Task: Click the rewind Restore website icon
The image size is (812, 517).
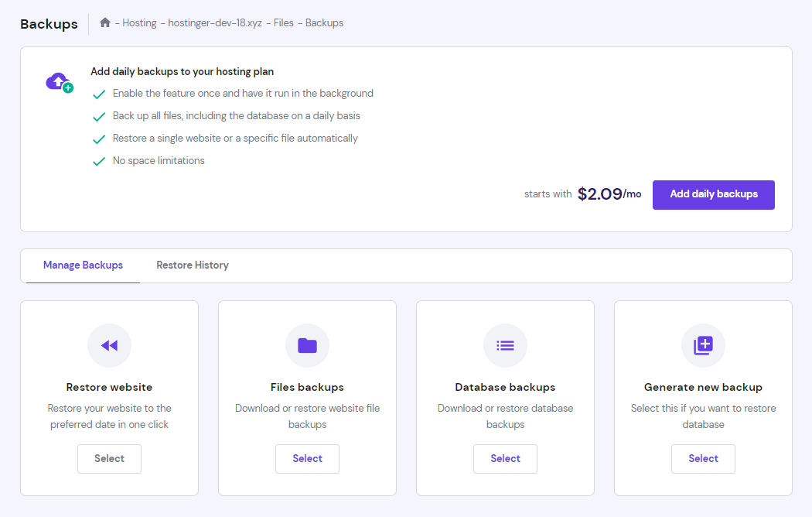Action: [109, 345]
